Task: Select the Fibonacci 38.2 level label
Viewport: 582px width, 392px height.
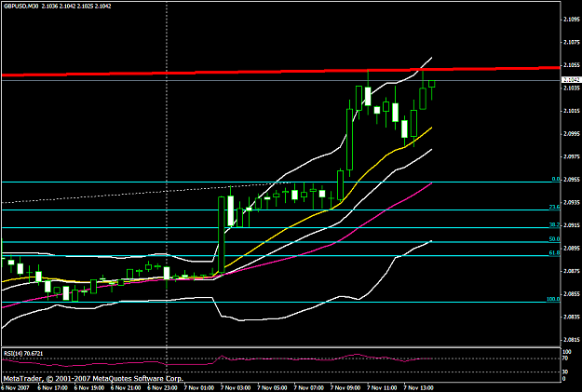Action: coord(555,224)
